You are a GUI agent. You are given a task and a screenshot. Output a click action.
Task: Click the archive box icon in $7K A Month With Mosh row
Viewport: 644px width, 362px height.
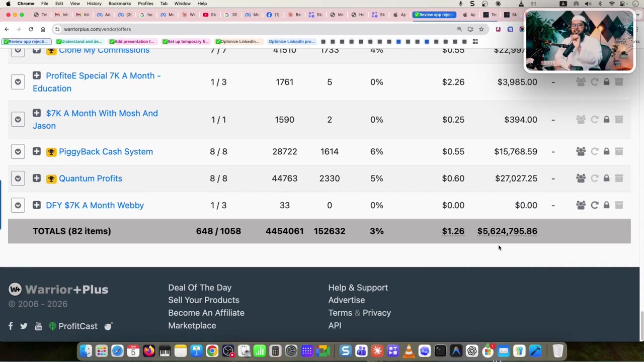pos(619,119)
